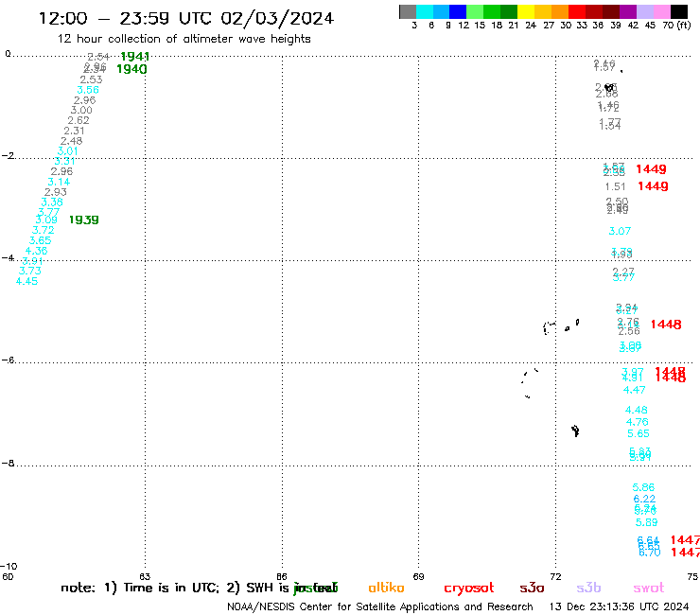Click the 2.56 wave height value
This screenshot has width=700, height=615.
(629, 331)
